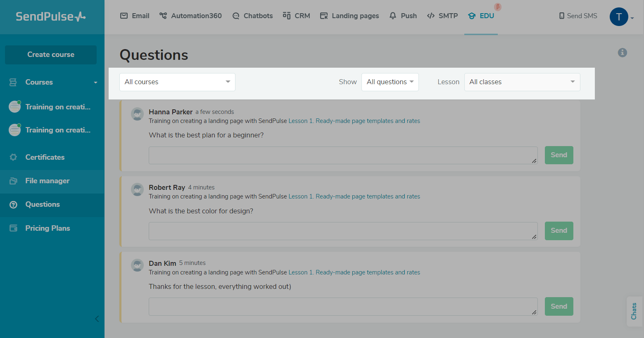Open the Certificates section in sidebar
The width and height of the screenshot is (644, 338).
(x=45, y=157)
